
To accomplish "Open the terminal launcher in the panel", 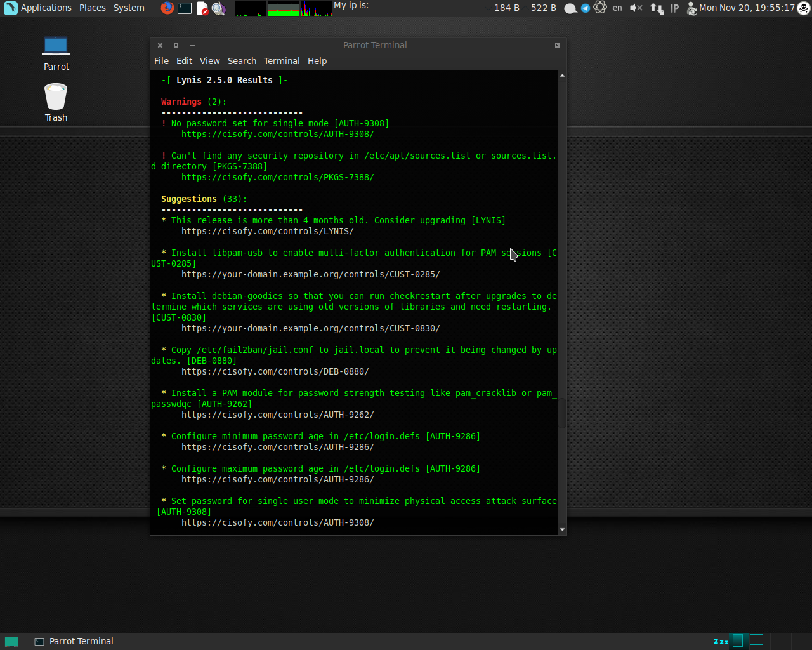I will 185,8.
